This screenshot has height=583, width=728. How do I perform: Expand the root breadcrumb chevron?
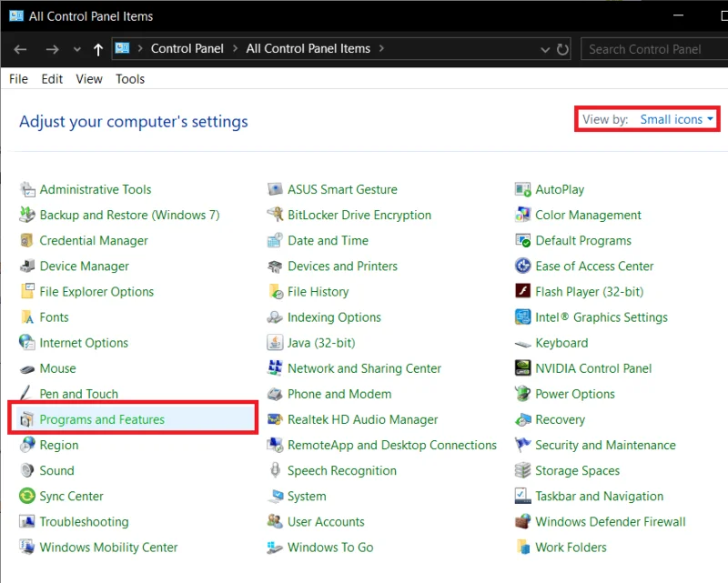coord(140,48)
